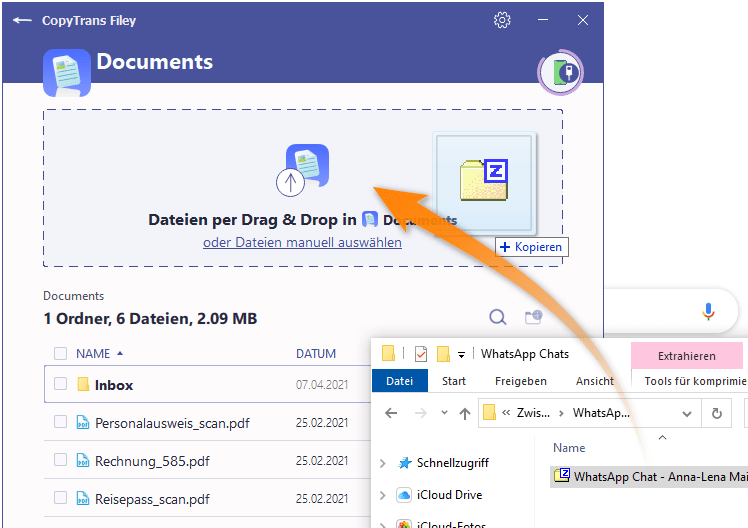748x528 pixels.
Task: Select the Inbox folder row
Action: 208,384
